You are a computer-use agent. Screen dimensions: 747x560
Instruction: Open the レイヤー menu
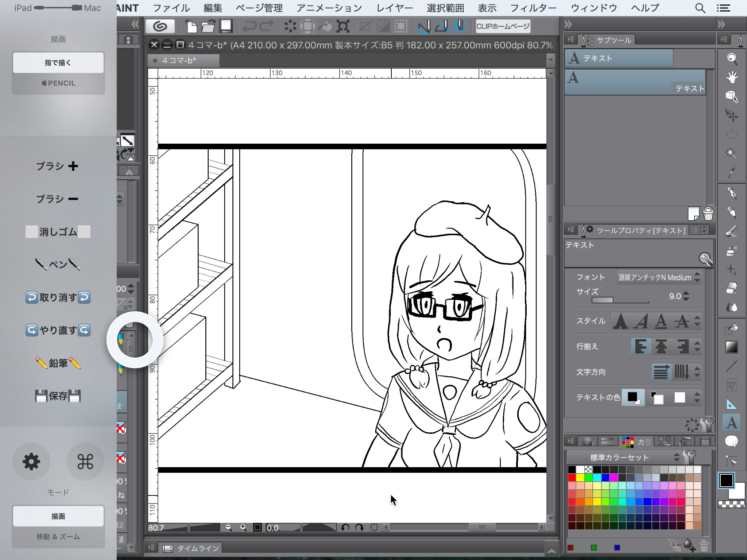point(394,8)
